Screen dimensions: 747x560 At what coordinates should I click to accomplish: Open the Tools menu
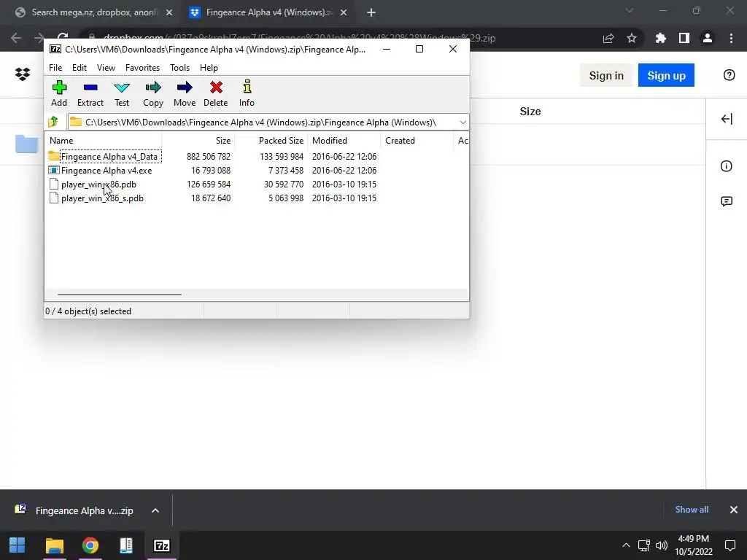pyautogui.click(x=179, y=68)
